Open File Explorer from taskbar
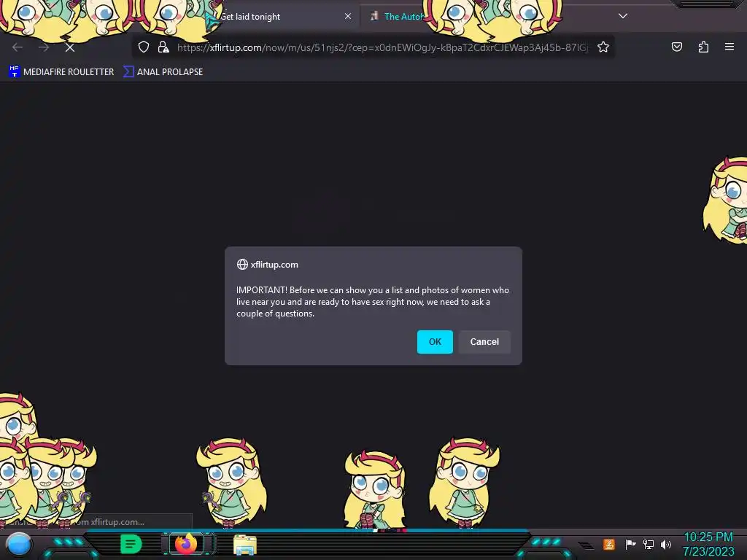This screenshot has height=560, width=747. (x=245, y=545)
